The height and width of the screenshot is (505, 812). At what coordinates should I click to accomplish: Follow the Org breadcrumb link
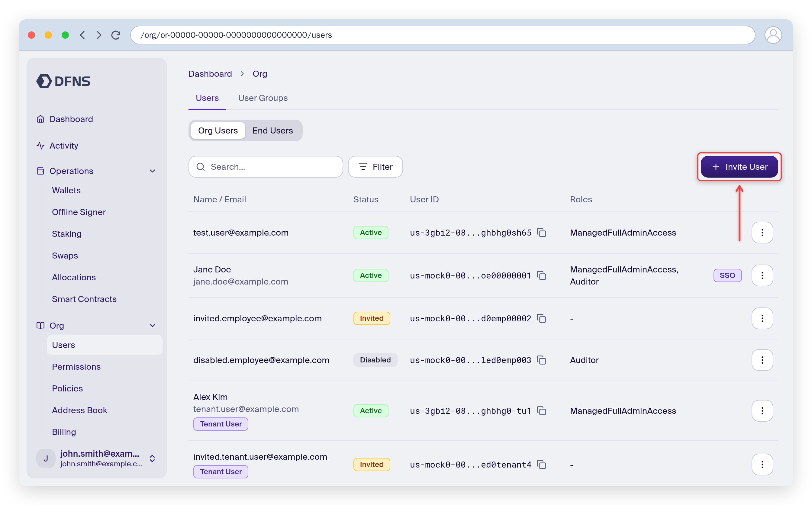[259, 74]
